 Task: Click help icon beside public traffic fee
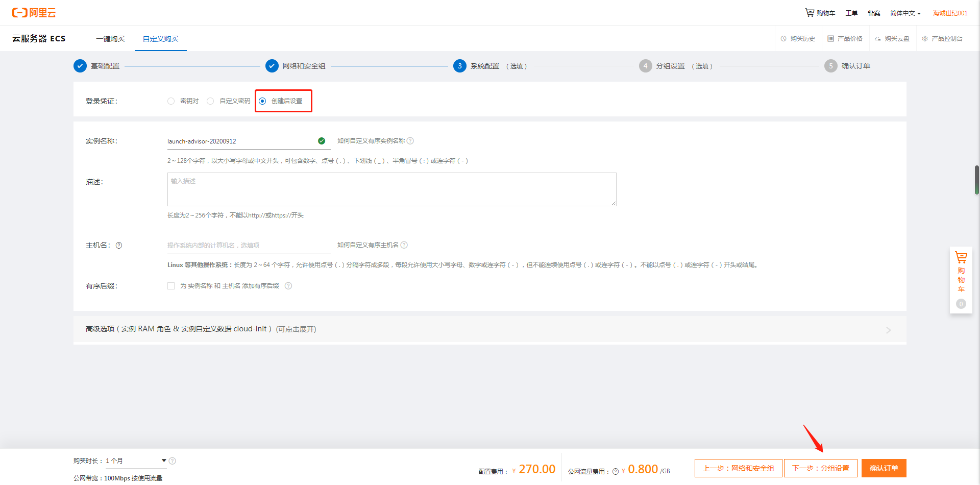coord(616,472)
